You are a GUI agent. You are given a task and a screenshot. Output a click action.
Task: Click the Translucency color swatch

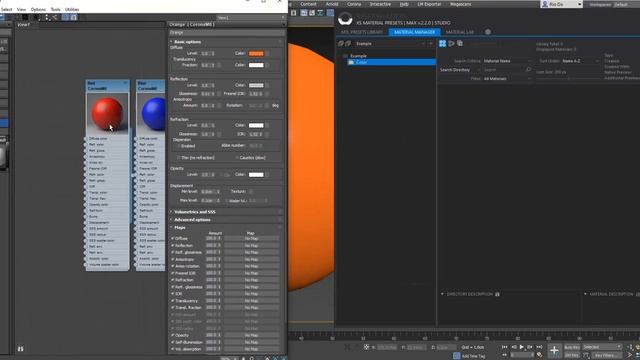[256, 65]
